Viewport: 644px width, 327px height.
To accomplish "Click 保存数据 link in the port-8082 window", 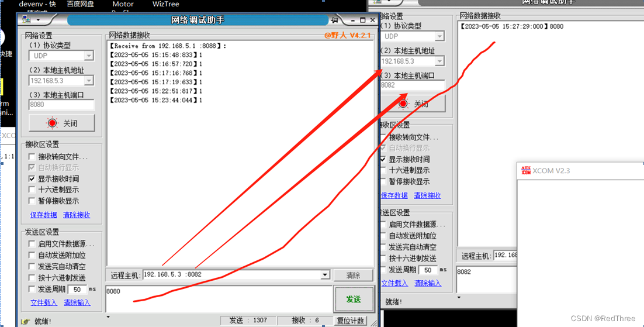I will pyautogui.click(x=394, y=195).
